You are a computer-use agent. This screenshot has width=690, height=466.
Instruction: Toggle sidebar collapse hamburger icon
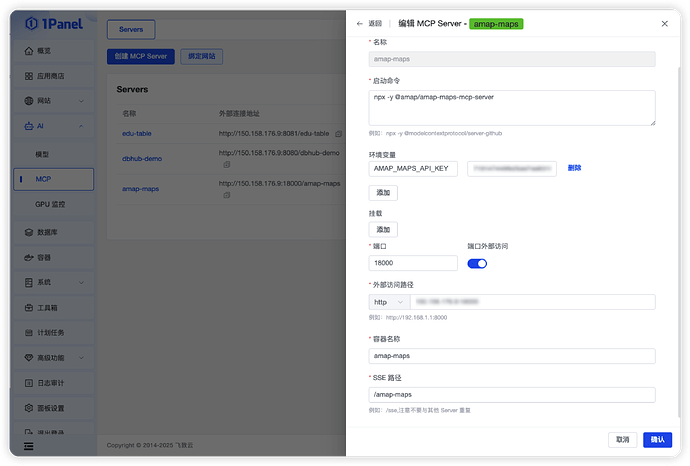[x=29, y=446]
